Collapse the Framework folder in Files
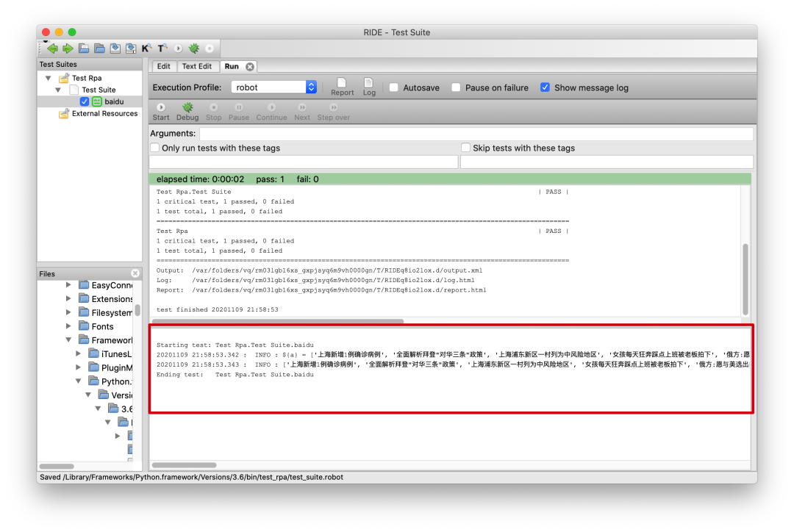This screenshot has height=532, width=794. pyautogui.click(x=68, y=339)
